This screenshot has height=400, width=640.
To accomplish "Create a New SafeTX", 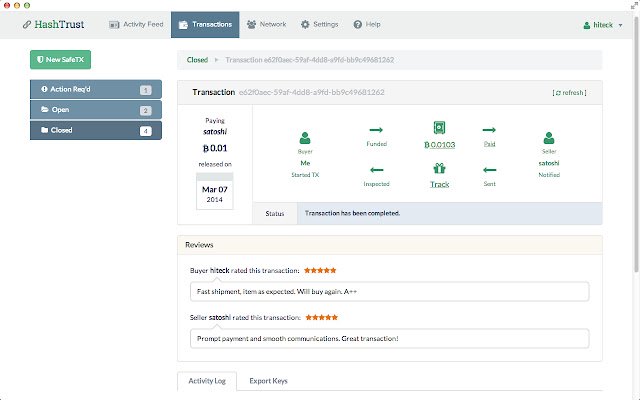I will click(60, 60).
